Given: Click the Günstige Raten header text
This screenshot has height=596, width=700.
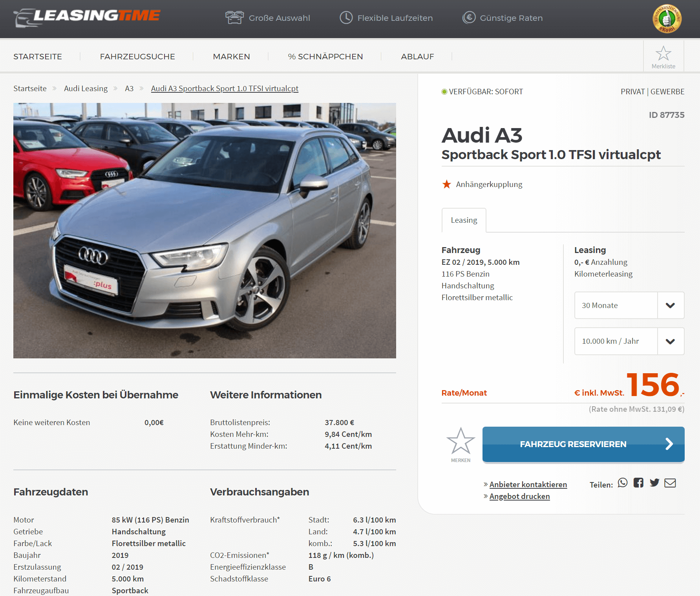Looking at the screenshot, I should click(511, 18).
